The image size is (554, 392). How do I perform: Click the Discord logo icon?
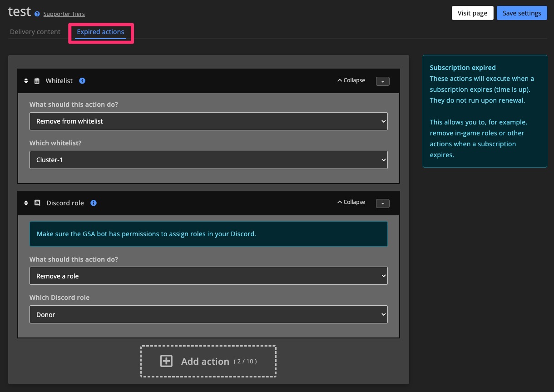click(x=38, y=203)
